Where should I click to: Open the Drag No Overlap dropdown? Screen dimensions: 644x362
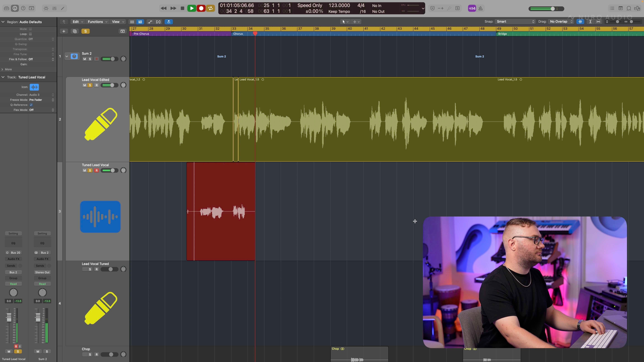click(x=561, y=21)
